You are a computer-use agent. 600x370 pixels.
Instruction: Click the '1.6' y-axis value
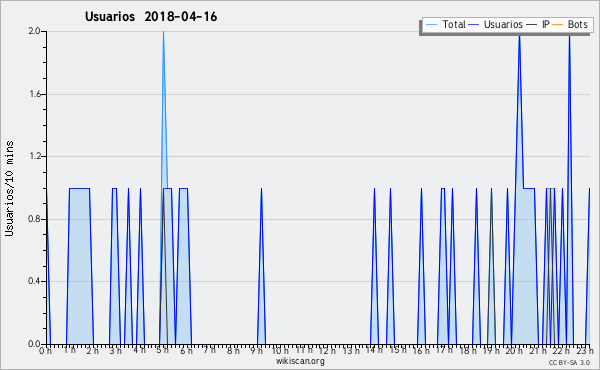35,94
